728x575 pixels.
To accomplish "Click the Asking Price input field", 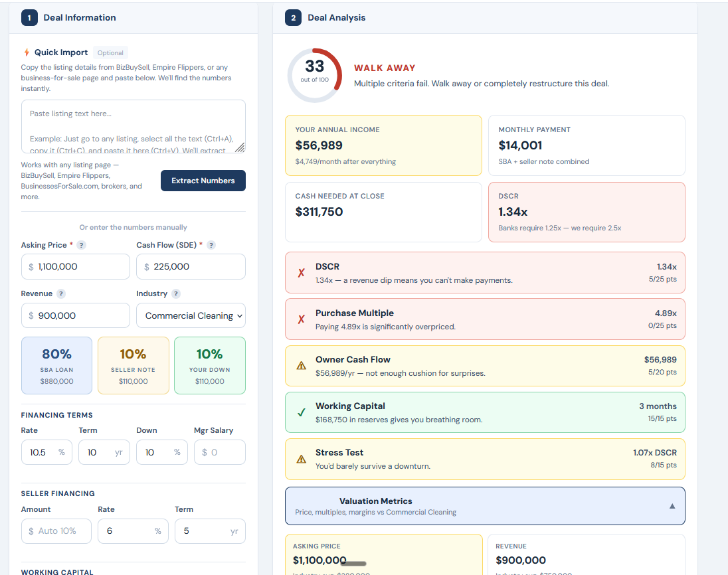I will click(75, 266).
